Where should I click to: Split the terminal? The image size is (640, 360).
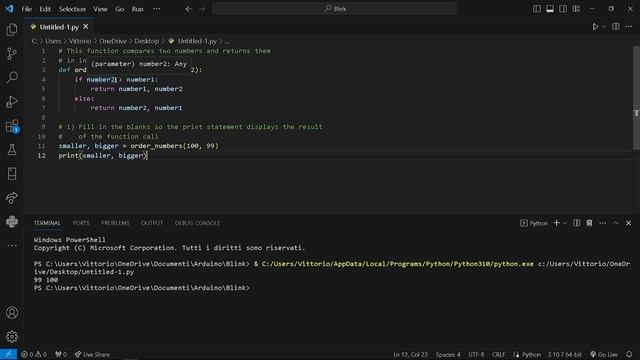576,223
